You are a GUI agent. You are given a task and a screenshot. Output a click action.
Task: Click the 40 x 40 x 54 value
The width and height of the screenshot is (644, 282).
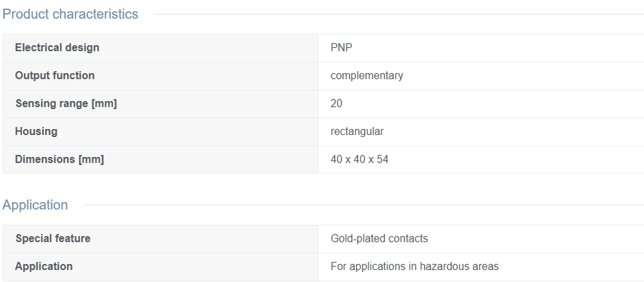[360, 159]
